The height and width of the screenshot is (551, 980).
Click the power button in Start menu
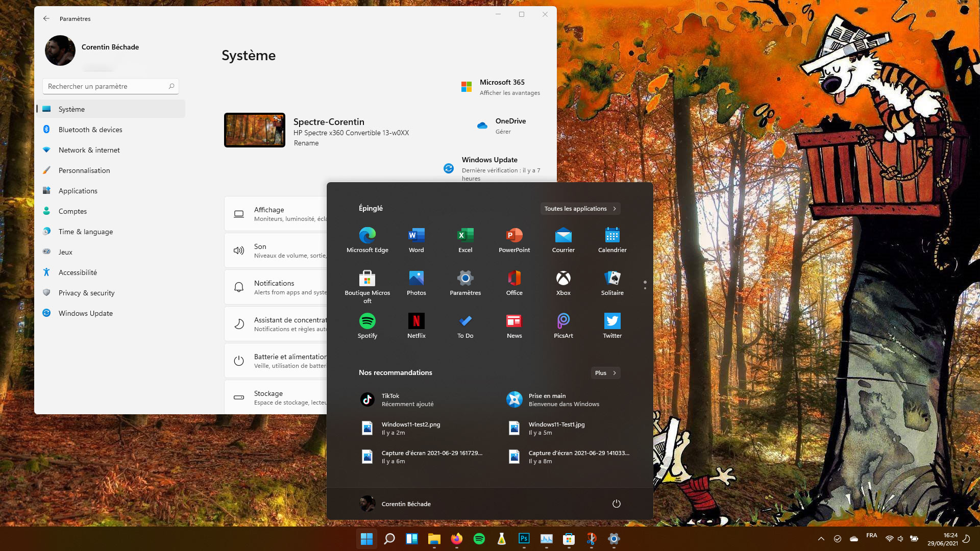point(616,504)
